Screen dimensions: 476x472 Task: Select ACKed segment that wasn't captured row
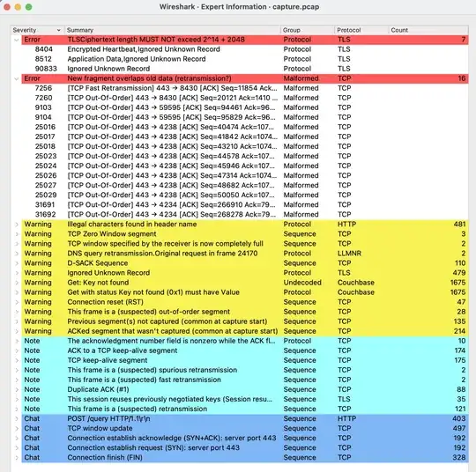(x=245, y=331)
